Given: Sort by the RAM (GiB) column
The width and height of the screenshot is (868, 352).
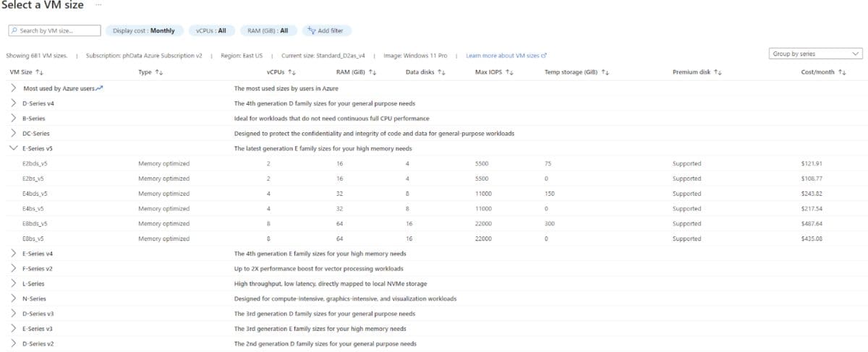Looking at the screenshot, I should point(356,72).
